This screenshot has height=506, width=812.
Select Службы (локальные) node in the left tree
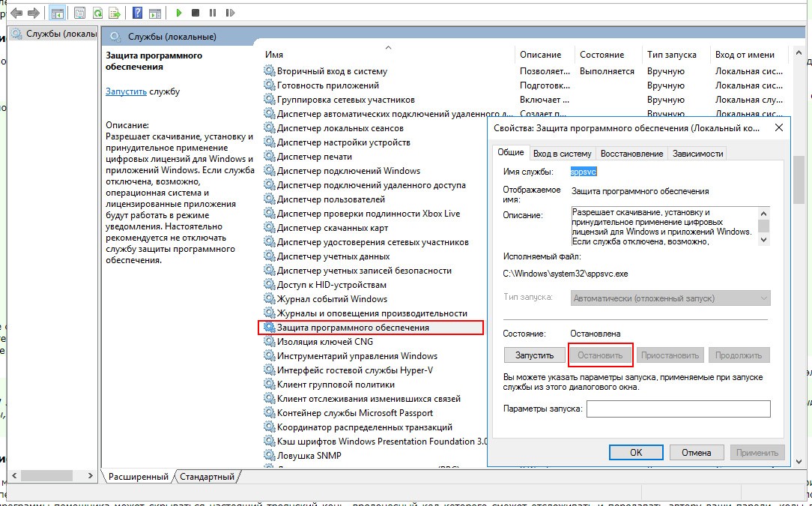55,34
